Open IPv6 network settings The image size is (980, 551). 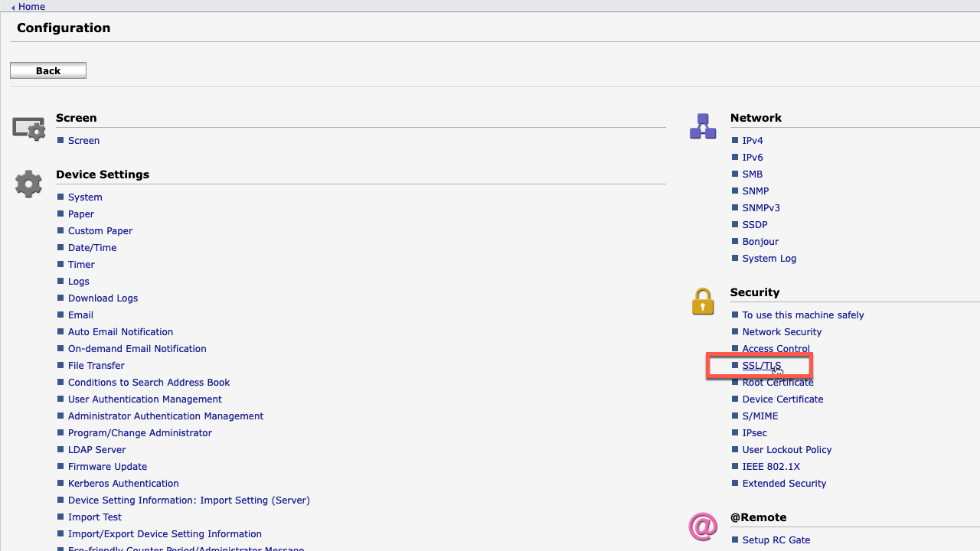pyautogui.click(x=753, y=158)
